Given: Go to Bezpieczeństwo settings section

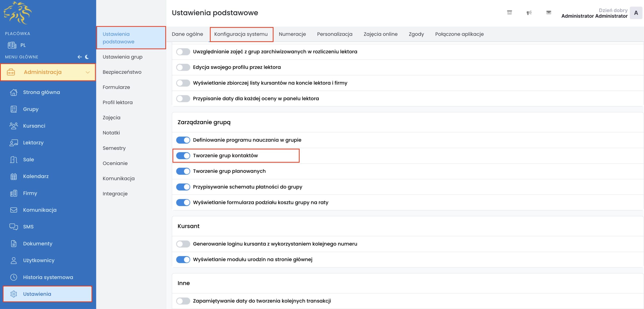Looking at the screenshot, I should pyautogui.click(x=122, y=72).
